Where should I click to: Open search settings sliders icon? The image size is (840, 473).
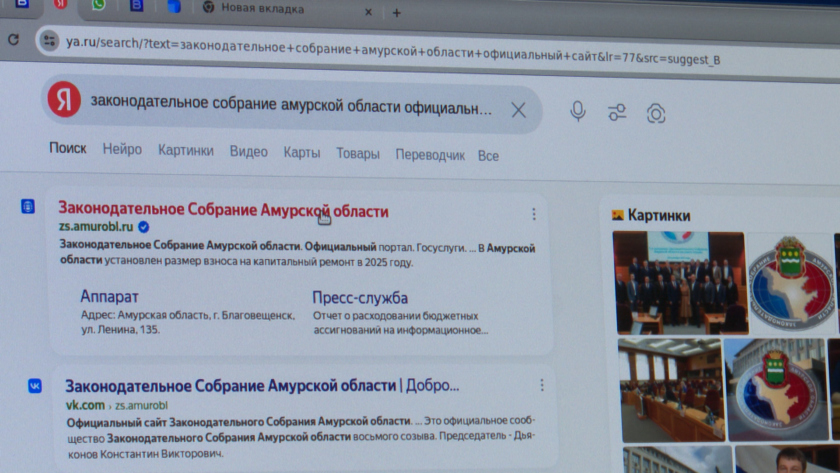[x=617, y=112]
